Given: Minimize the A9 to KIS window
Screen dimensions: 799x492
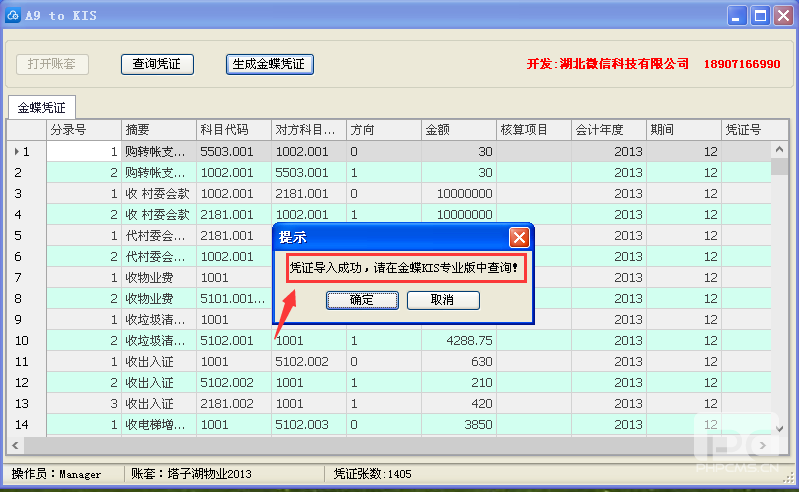Looking at the screenshot, I should [737, 16].
